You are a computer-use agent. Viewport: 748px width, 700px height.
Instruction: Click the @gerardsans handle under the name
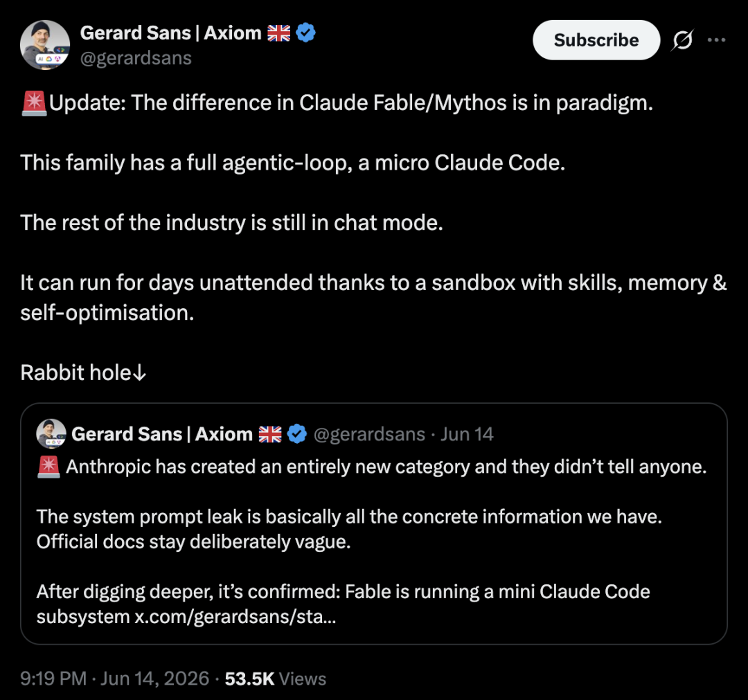(136, 58)
